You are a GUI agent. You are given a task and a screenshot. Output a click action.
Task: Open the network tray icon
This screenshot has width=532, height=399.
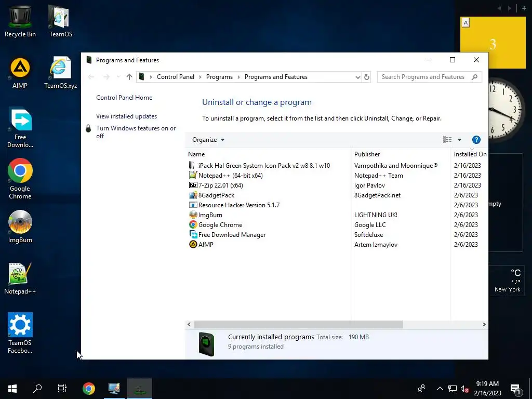tap(453, 389)
